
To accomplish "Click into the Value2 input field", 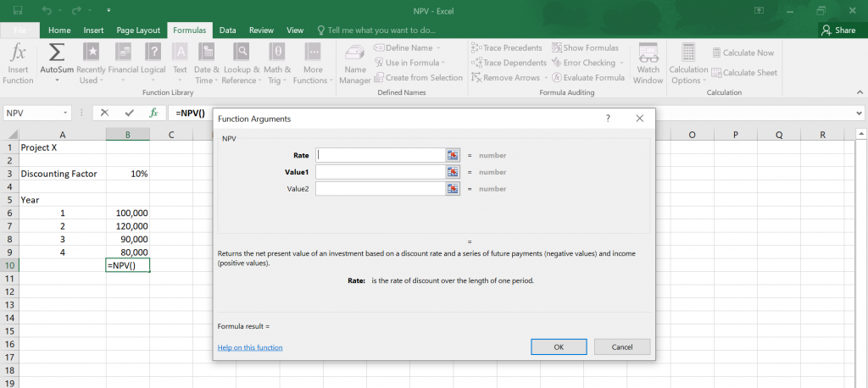I will point(381,189).
